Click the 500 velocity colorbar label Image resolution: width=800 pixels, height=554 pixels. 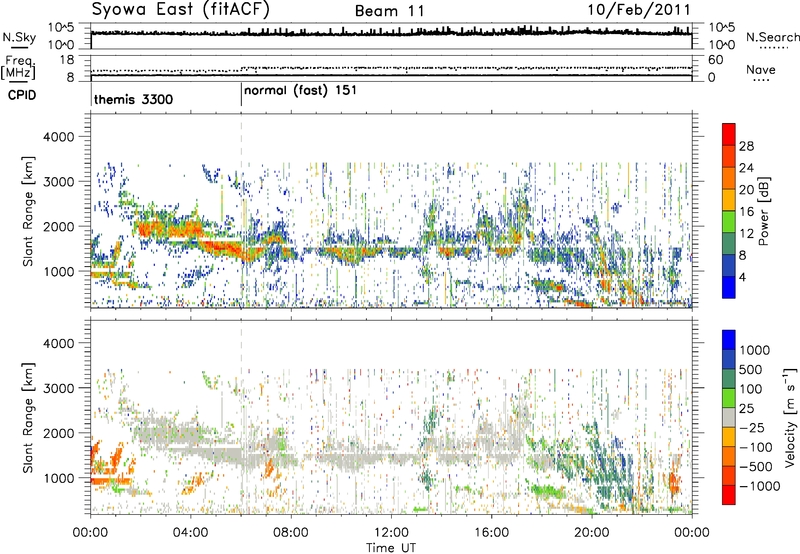pyautogui.click(x=751, y=370)
